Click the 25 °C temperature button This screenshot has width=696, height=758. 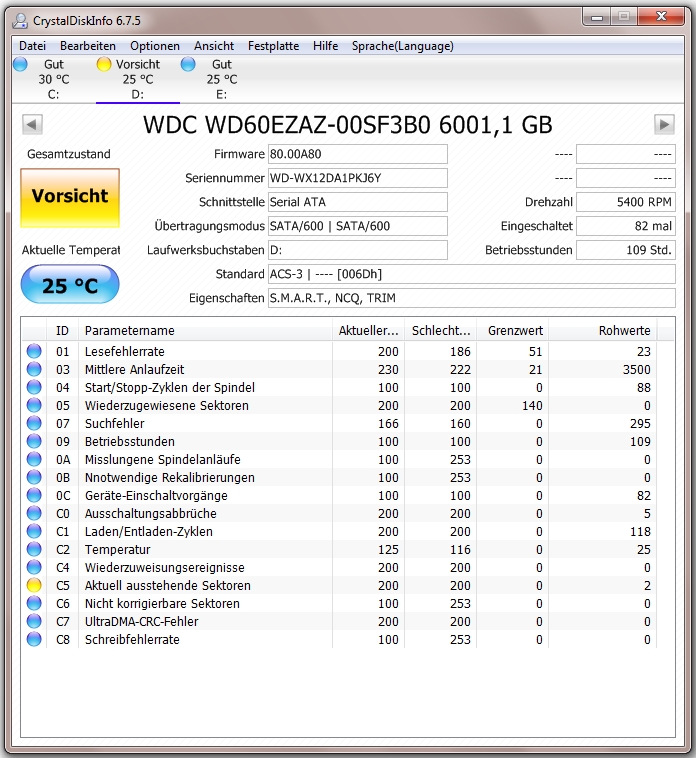[70, 284]
